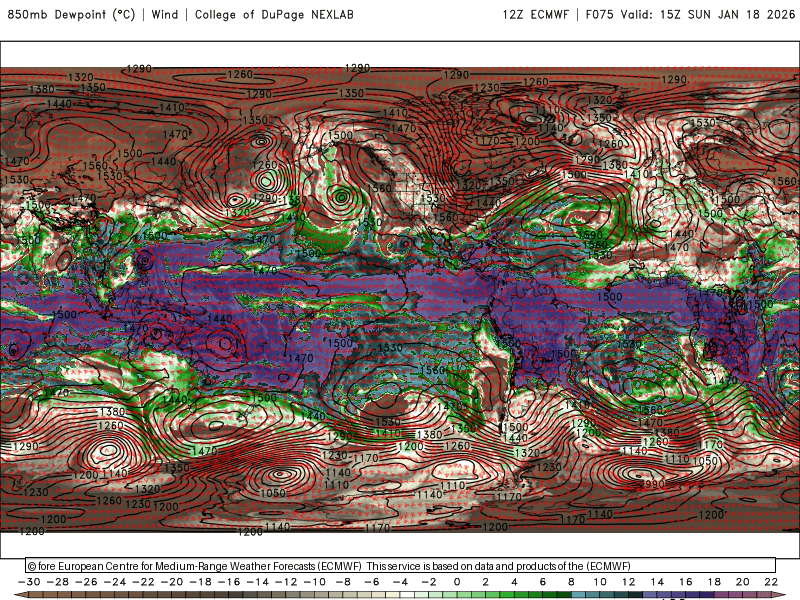Click the -28 value on the color scale

pyautogui.click(x=58, y=582)
